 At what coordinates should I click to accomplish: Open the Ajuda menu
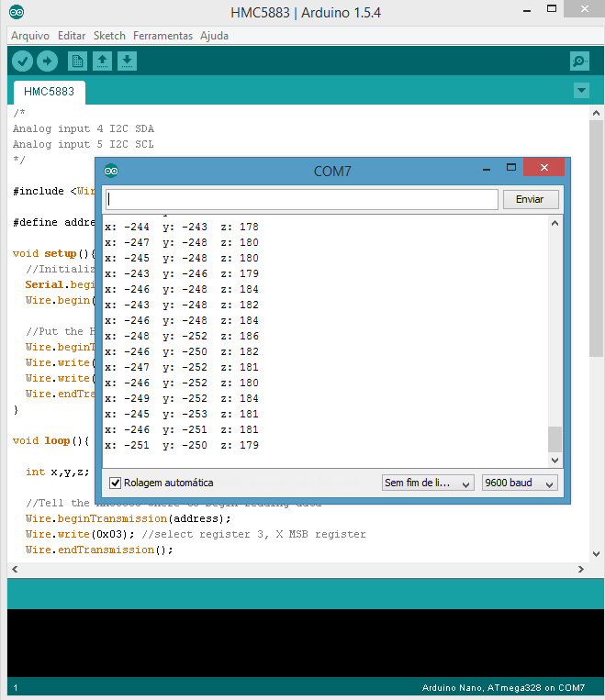(x=214, y=36)
